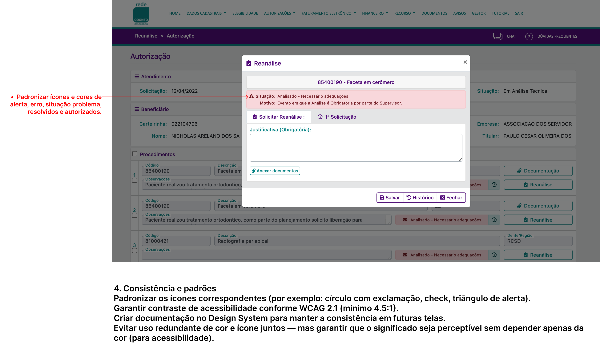Expand the Dados Cadastrais dropdown menu
The width and height of the screenshot is (600, 364).
coord(206,13)
